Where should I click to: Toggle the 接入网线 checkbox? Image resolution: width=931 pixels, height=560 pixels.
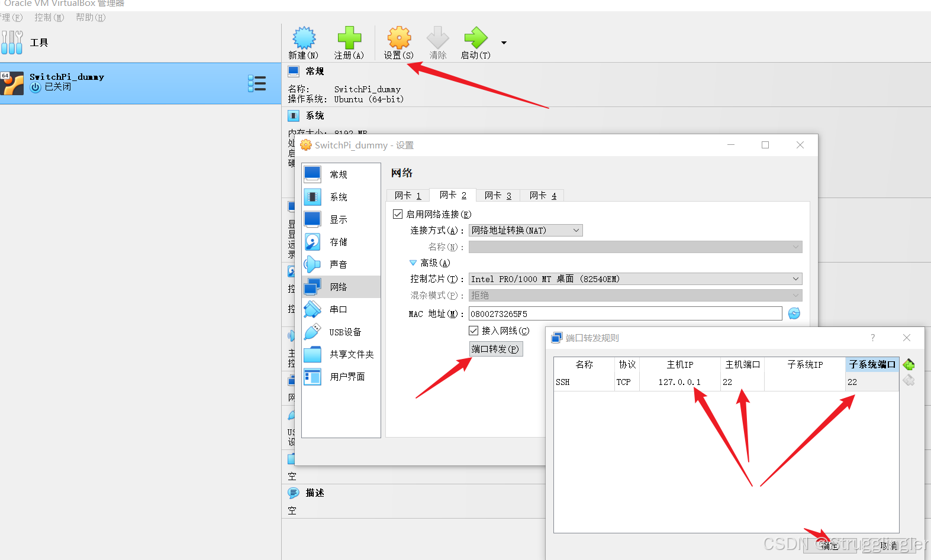click(x=473, y=331)
